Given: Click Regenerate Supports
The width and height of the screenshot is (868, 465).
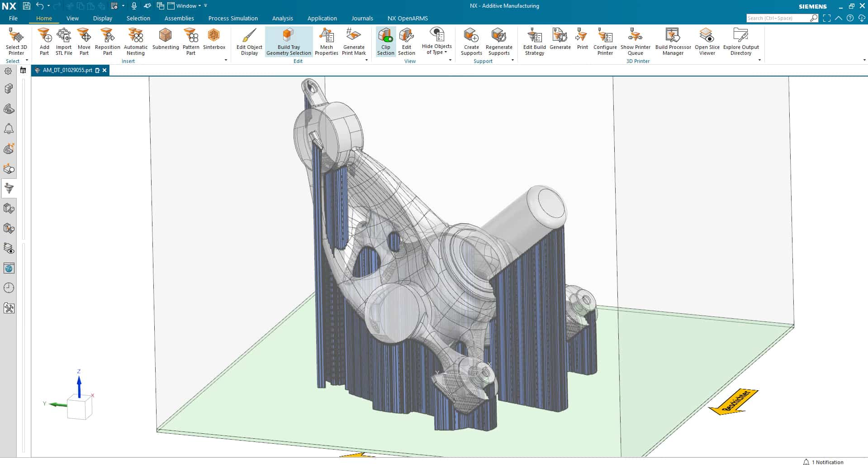Looking at the screenshot, I should (499, 41).
